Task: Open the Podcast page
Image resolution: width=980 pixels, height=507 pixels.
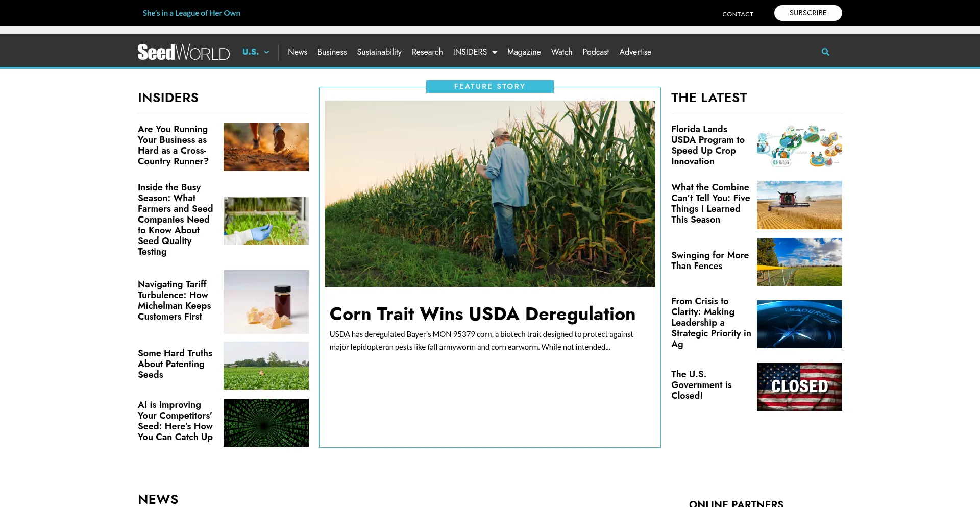Action: pyautogui.click(x=595, y=52)
